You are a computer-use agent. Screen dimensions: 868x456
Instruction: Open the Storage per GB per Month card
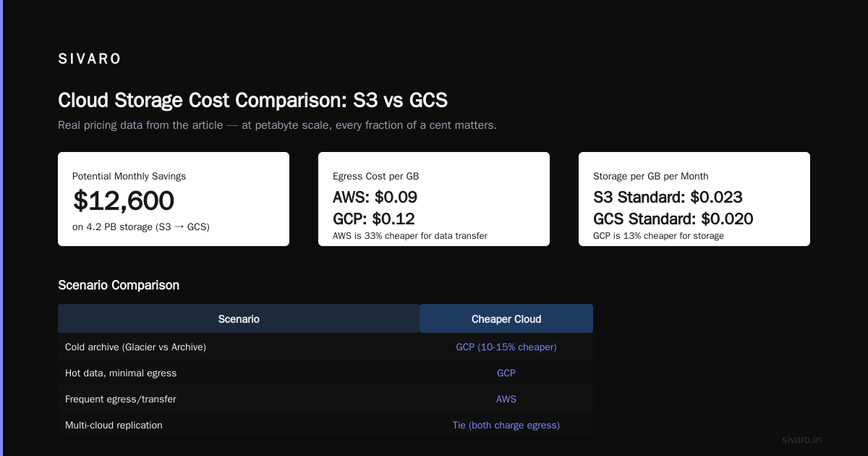point(694,199)
